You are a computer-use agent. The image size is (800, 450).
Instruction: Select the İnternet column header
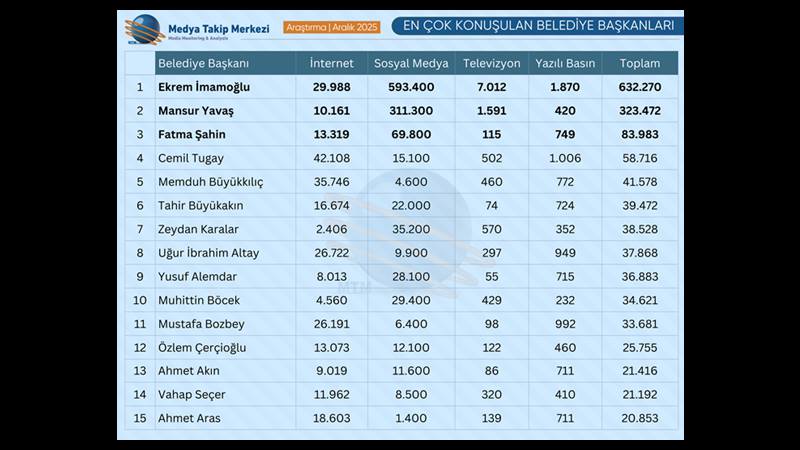pos(332,63)
